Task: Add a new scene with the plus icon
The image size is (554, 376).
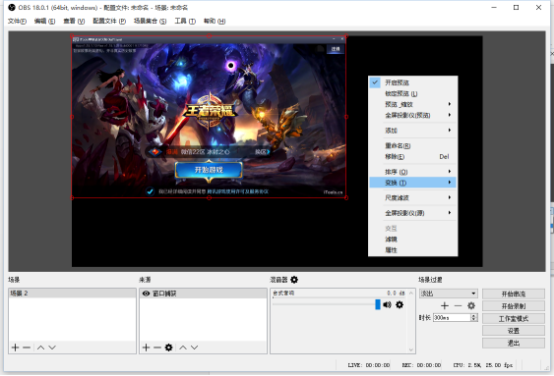Action: [15, 347]
